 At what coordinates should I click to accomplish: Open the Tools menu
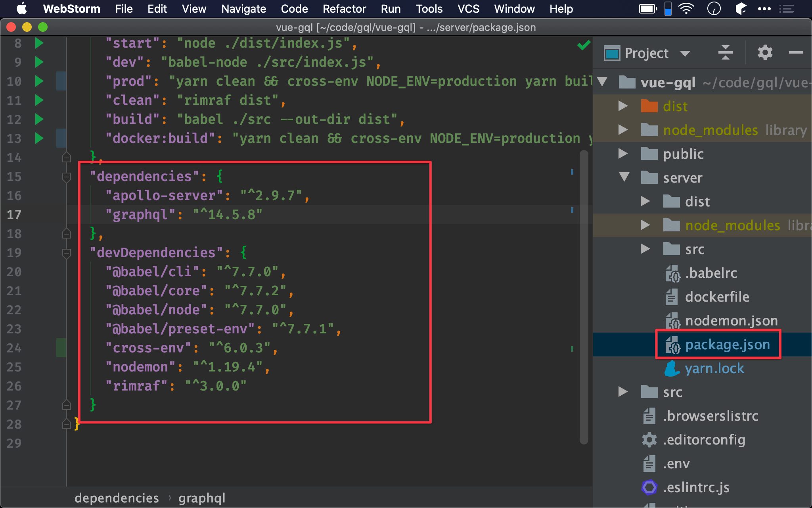tap(429, 9)
